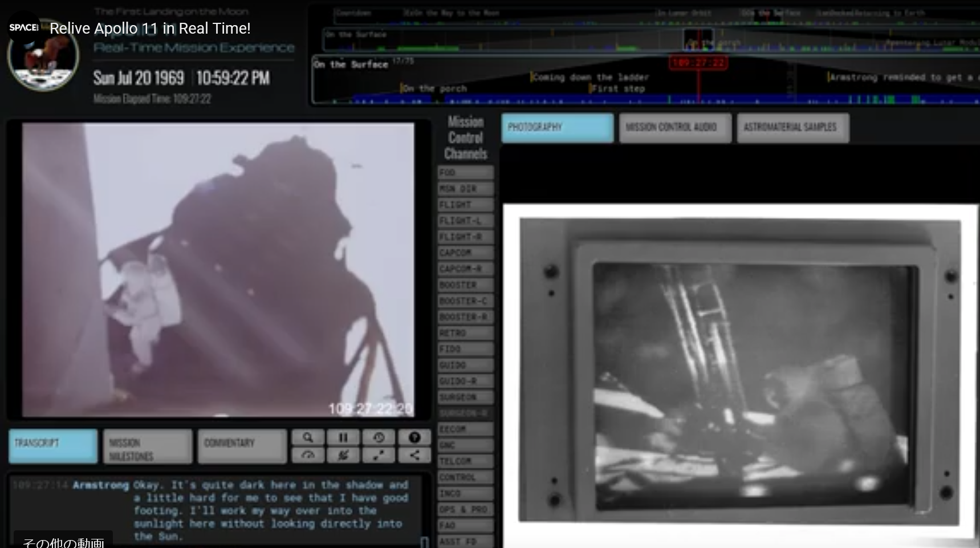Screen dimensions: 980x548
Task: Open the Astromaterial Samples tab
Action: (792, 128)
